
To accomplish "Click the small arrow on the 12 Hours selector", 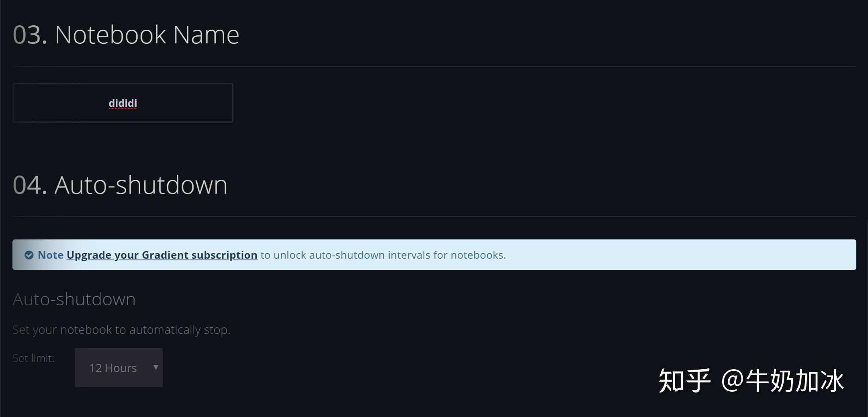I will tap(156, 368).
